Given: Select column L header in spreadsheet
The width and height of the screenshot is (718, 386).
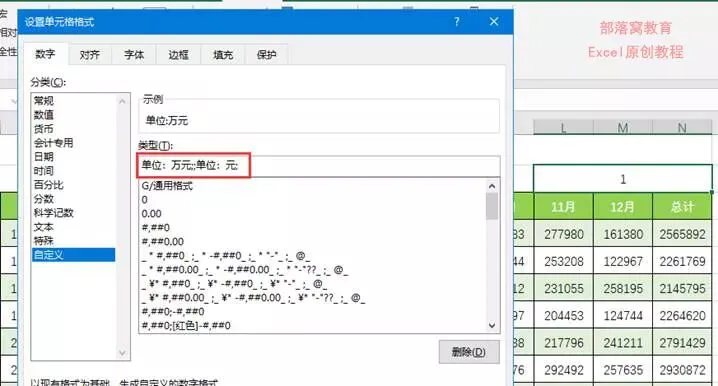Looking at the screenshot, I should (x=563, y=127).
